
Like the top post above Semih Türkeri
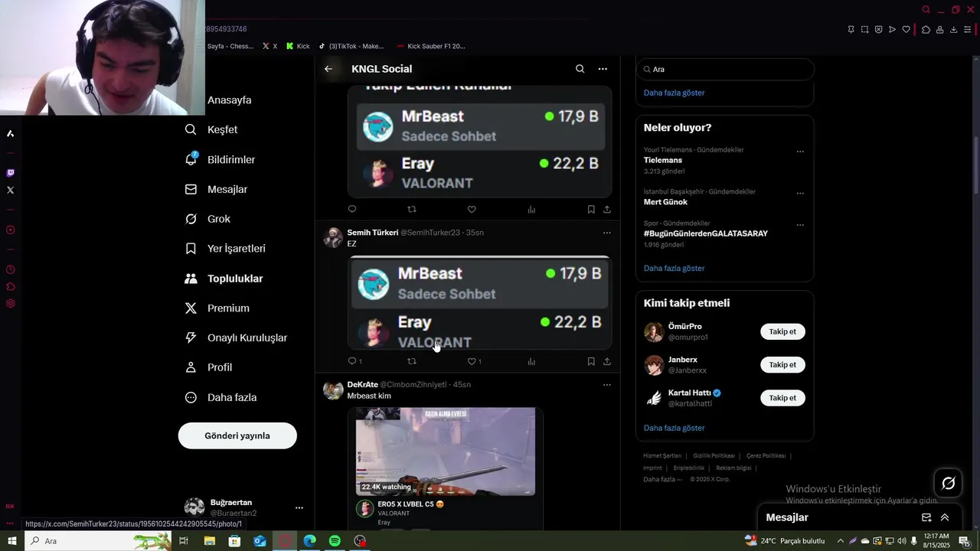(472, 209)
